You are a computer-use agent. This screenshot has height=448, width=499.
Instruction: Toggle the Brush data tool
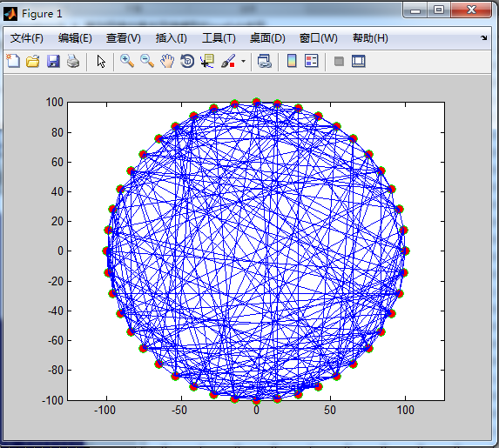coord(228,61)
